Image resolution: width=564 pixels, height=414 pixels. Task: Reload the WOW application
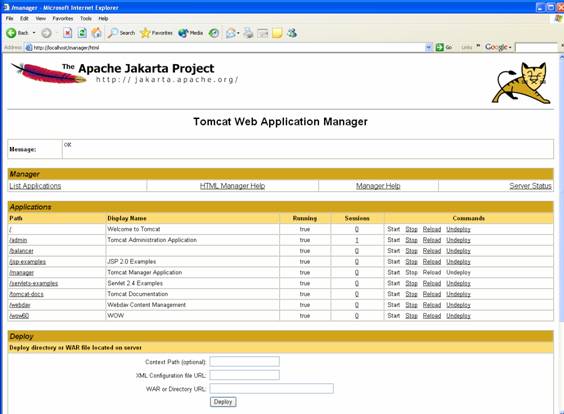432,315
